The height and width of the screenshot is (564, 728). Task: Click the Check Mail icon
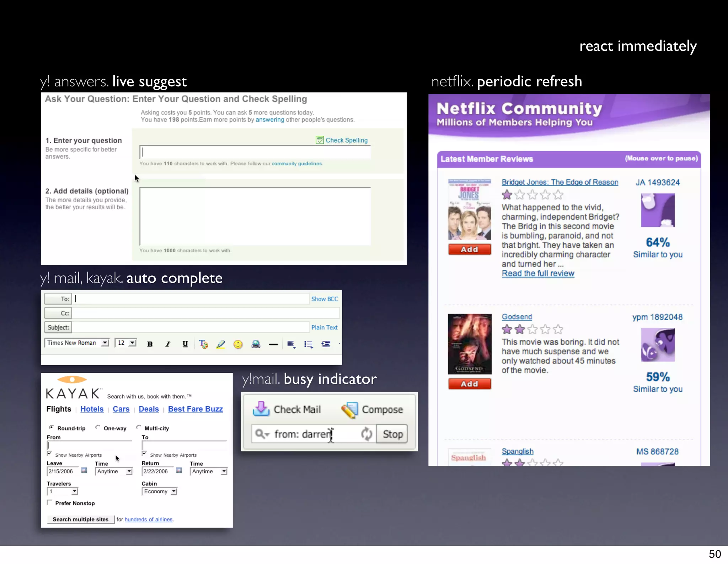pos(261,409)
